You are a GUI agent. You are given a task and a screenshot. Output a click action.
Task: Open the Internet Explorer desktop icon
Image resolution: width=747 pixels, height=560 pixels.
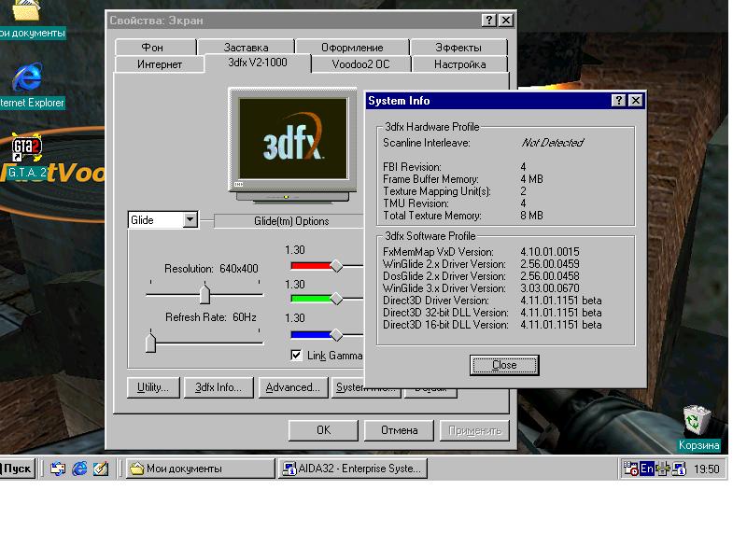click(27, 77)
